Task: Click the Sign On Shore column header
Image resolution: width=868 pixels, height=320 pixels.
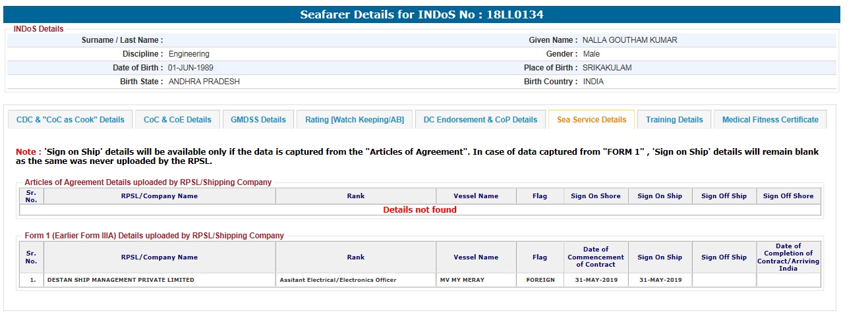Action: [x=596, y=196]
